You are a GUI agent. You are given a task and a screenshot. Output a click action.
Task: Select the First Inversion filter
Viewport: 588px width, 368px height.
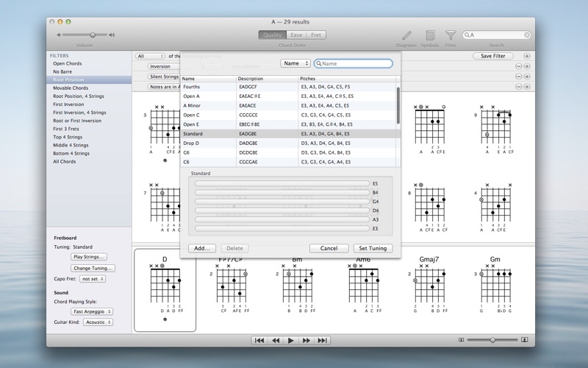(68, 105)
